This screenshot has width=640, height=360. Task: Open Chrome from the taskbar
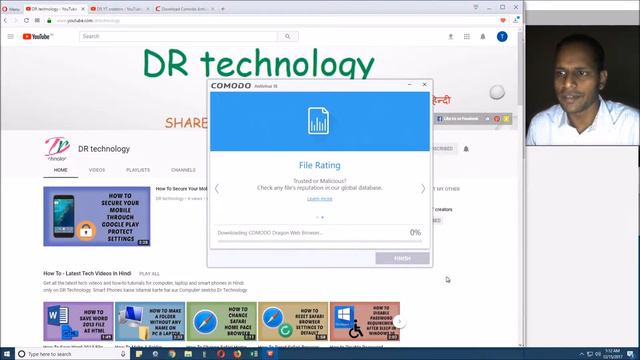click(x=172, y=354)
